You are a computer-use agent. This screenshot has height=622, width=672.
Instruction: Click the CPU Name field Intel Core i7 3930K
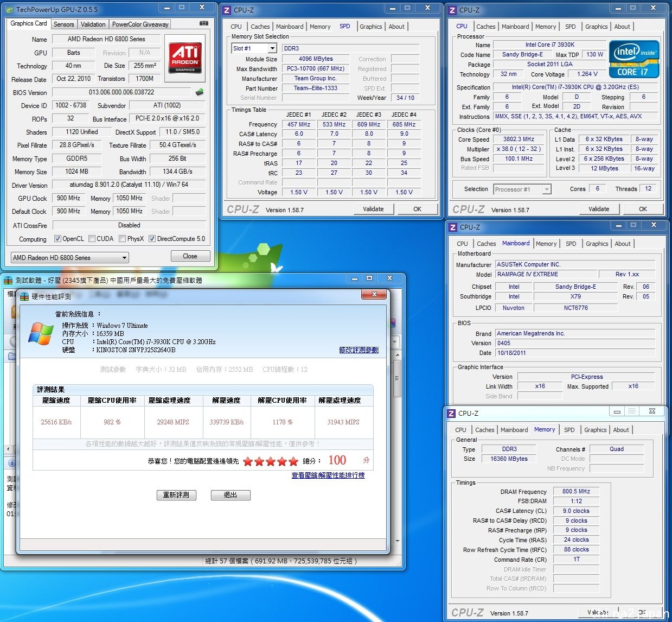click(x=550, y=45)
